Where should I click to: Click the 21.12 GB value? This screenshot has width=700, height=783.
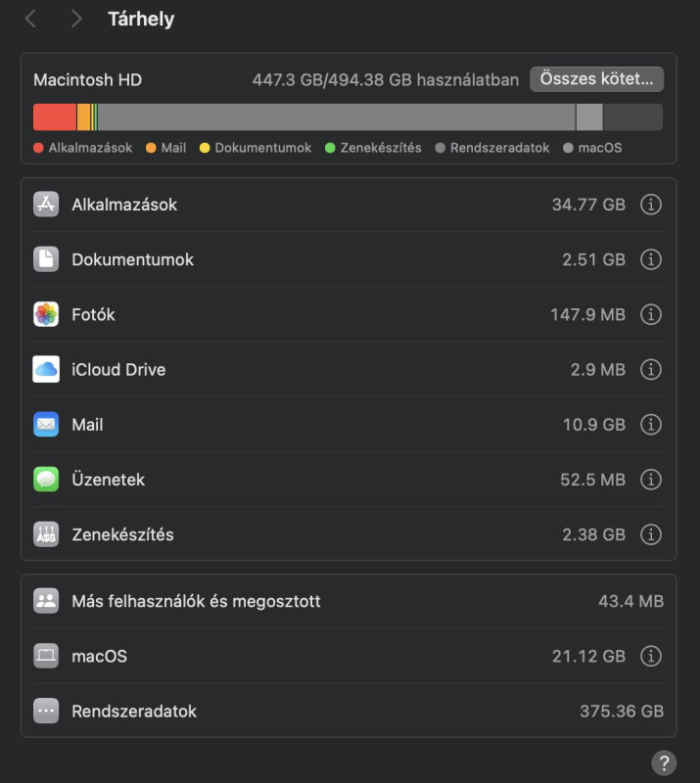(x=588, y=656)
